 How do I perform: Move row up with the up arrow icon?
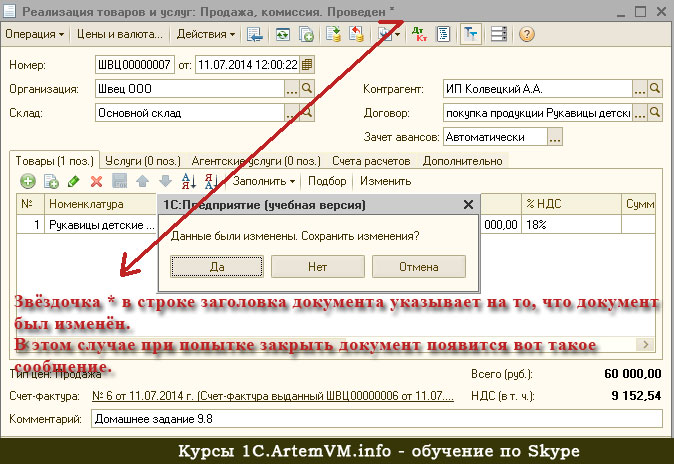coord(142,181)
